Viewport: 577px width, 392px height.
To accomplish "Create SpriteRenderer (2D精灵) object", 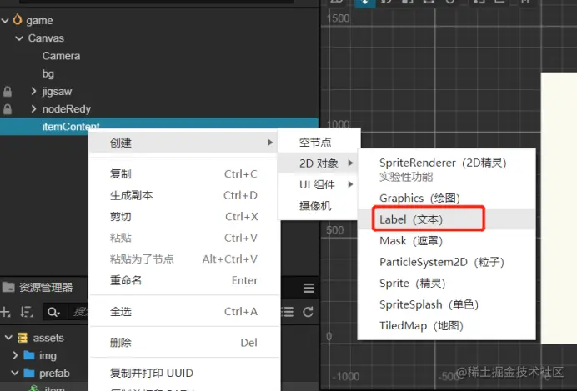I will [446, 169].
